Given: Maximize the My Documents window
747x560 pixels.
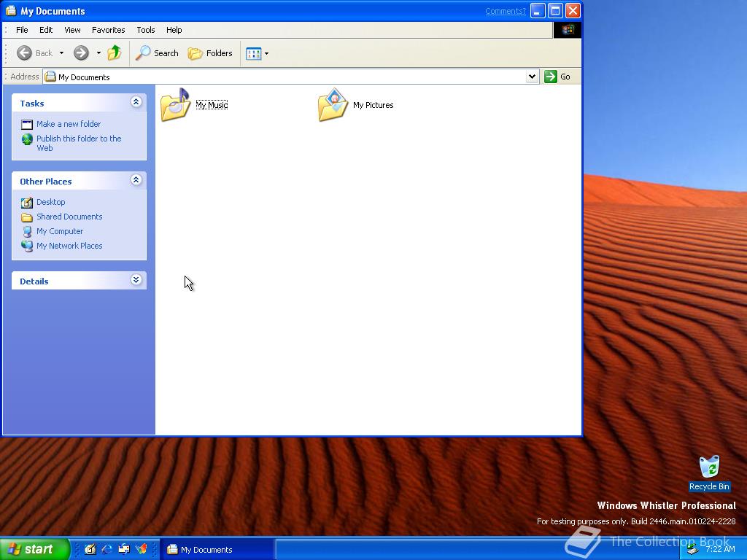Looking at the screenshot, I should point(555,10).
